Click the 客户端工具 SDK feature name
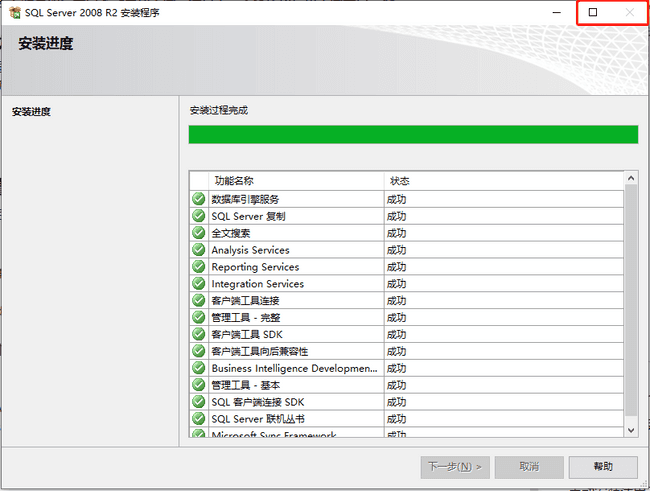 [247, 335]
